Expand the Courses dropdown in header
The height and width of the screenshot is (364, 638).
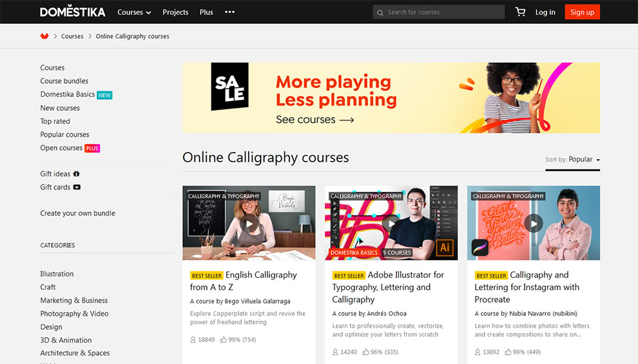tap(134, 12)
